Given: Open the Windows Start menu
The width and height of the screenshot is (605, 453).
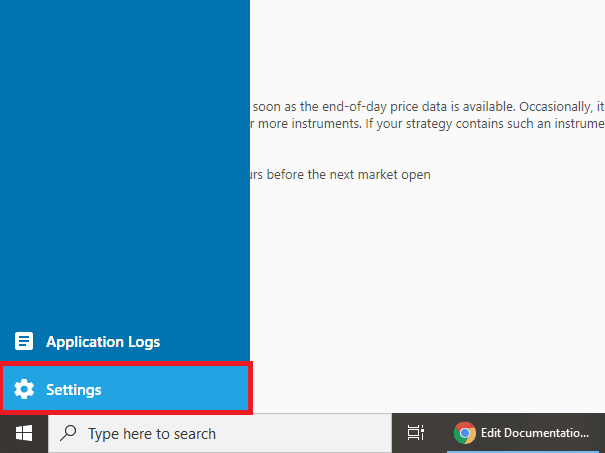Looking at the screenshot, I should [24, 433].
